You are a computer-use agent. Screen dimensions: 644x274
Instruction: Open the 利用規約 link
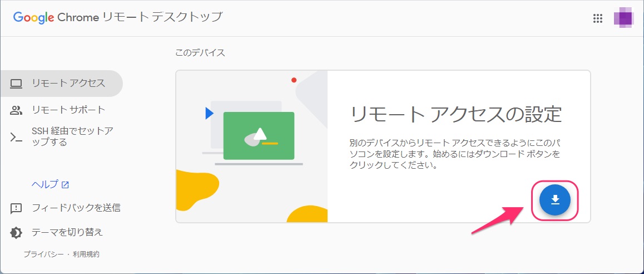click(86, 255)
